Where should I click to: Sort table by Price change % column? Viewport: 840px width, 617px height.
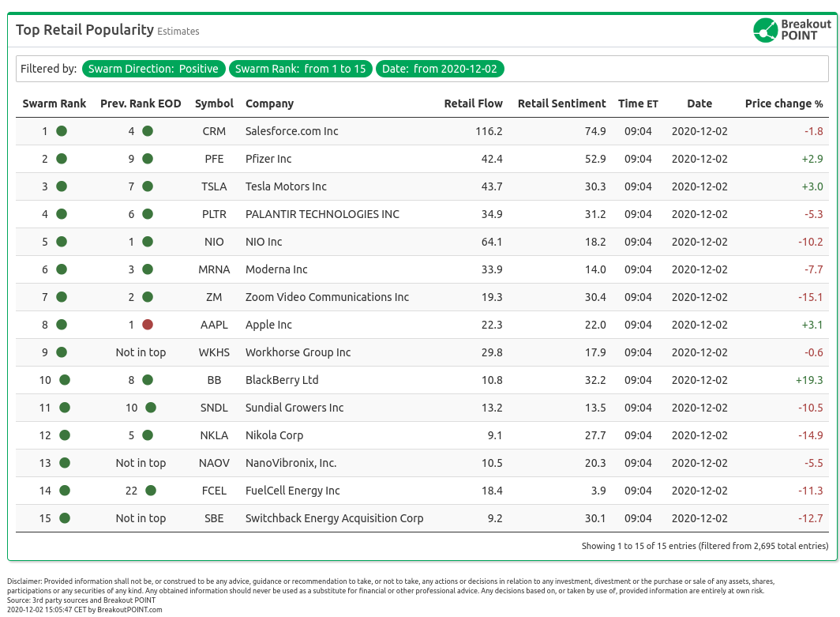point(783,103)
